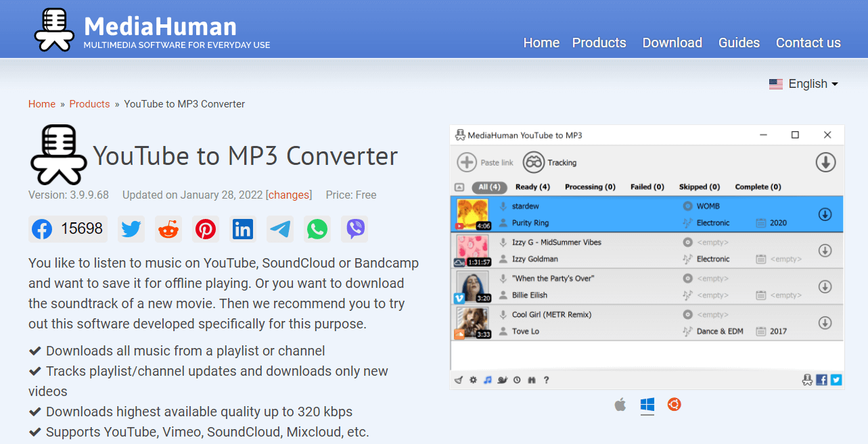Click the MediaHuman mascot icon in the status bar
Viewport: 868px width, 444px height.
point(807,380)
